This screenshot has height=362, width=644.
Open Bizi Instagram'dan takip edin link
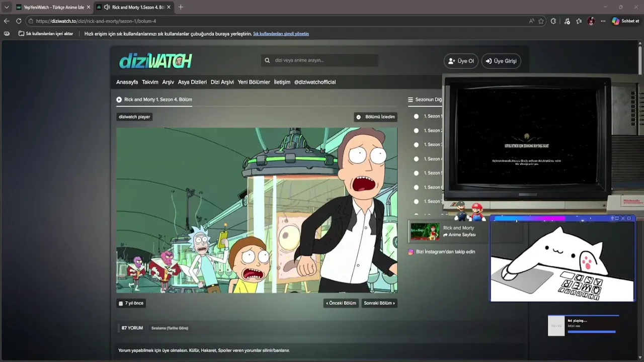point(445,252)
